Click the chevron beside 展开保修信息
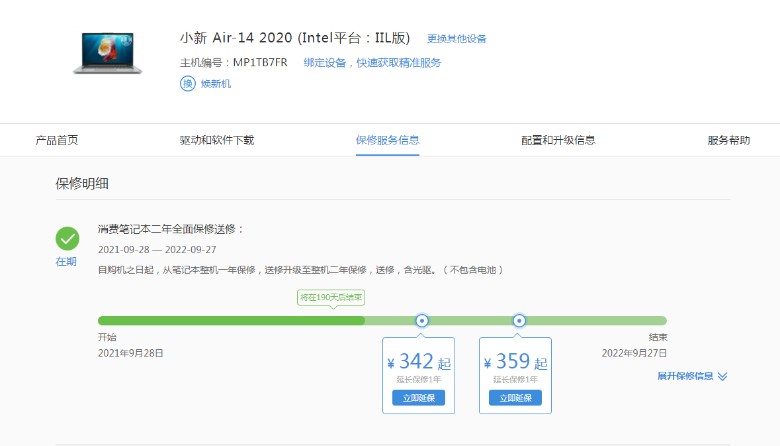 (722, 376)
